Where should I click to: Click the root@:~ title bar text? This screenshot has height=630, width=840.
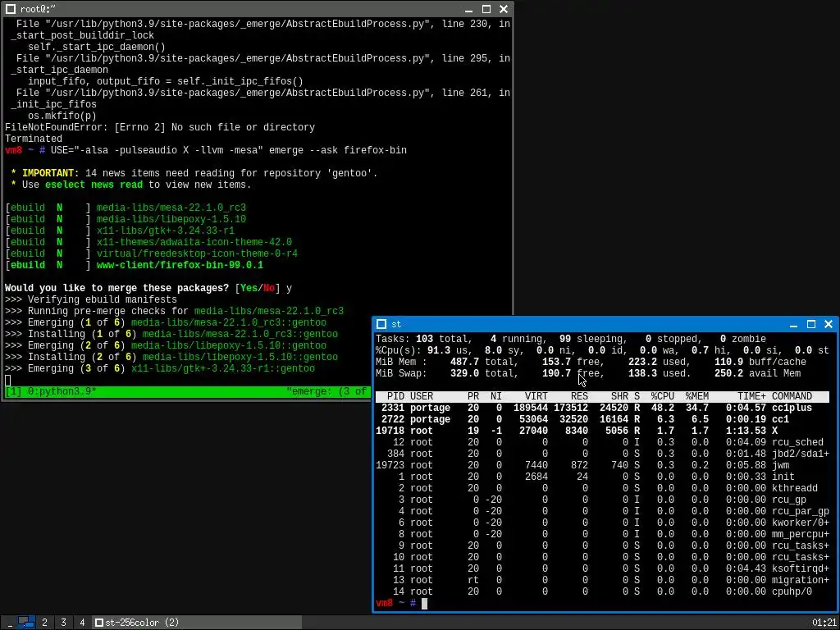pyautogui.click(x=38, y=9)
